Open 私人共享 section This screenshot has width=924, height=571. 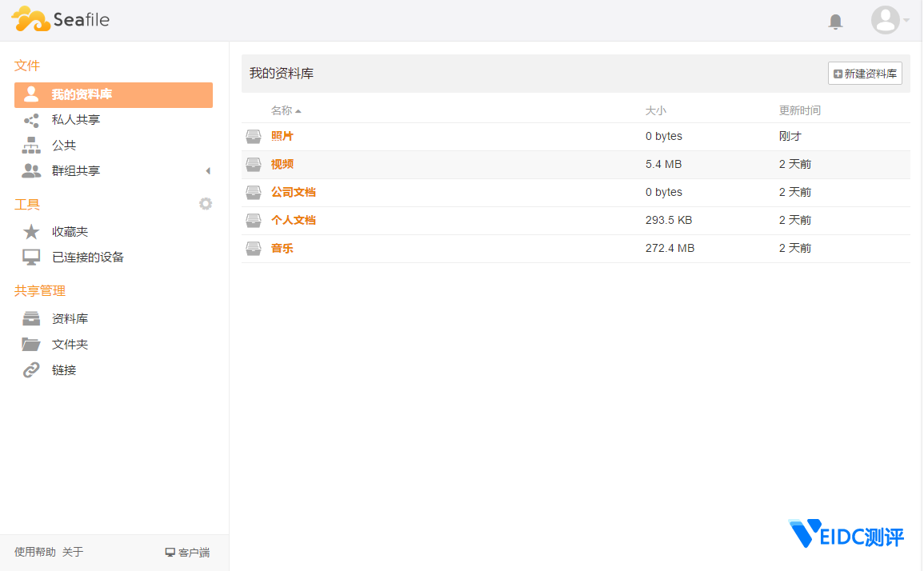pos(76,120)
